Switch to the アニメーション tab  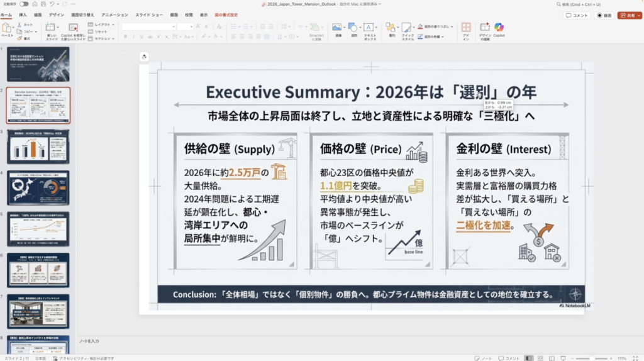pos(114,14)
